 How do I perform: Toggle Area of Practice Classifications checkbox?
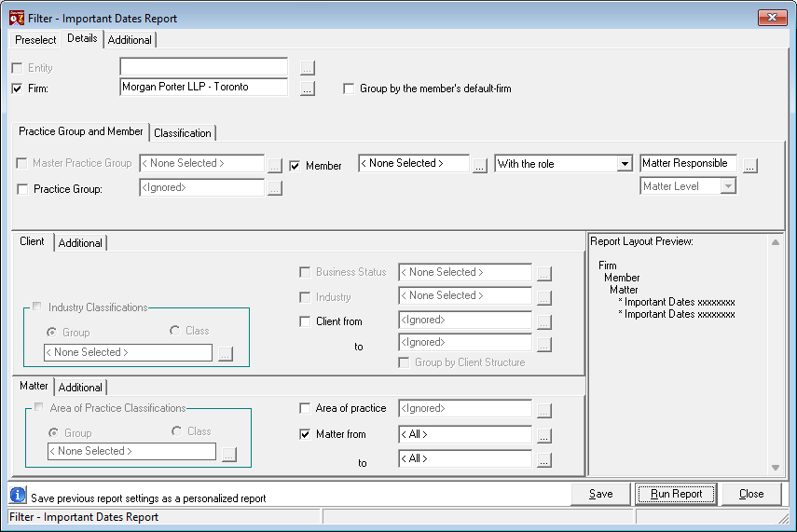(x=38, y=406)
